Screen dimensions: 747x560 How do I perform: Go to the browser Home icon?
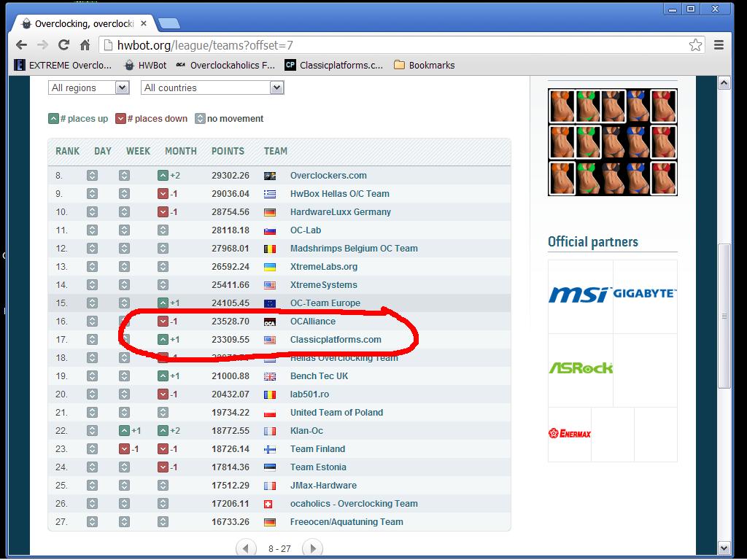coord(85,44)
